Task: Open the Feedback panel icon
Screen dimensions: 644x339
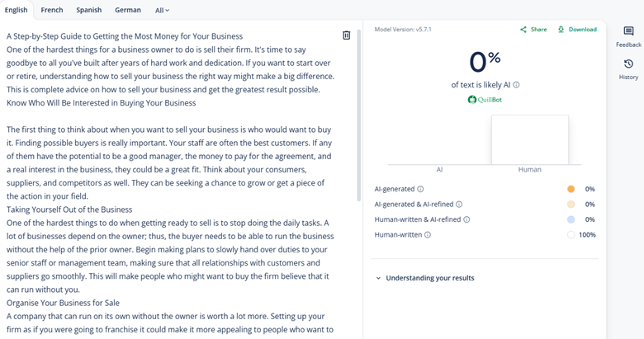Action: point(628,32)
